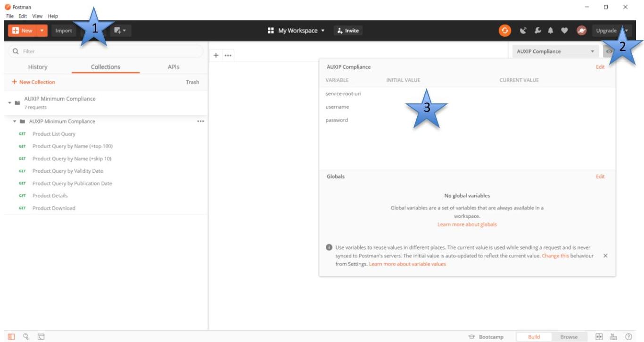This screenshot has width=644, height=342.
Task: Click the Invite button
Action: click(348, 31)
